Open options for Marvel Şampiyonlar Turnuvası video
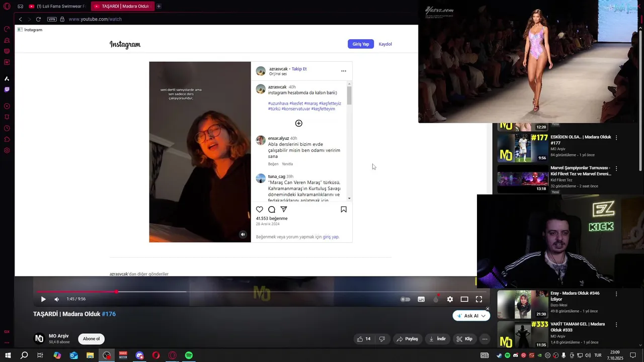644x362 pixels. coord(616,168)
